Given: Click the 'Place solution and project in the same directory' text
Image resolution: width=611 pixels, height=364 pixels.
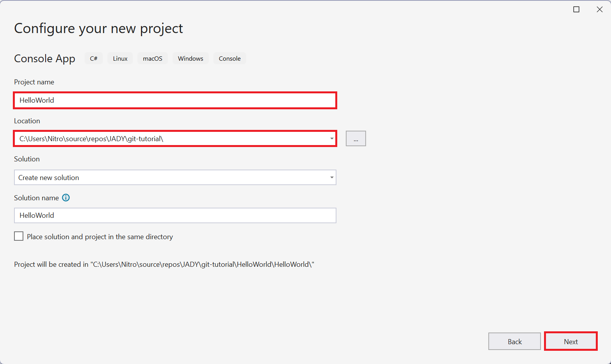Looking at the screenshot, I should (x=100, y=237).
